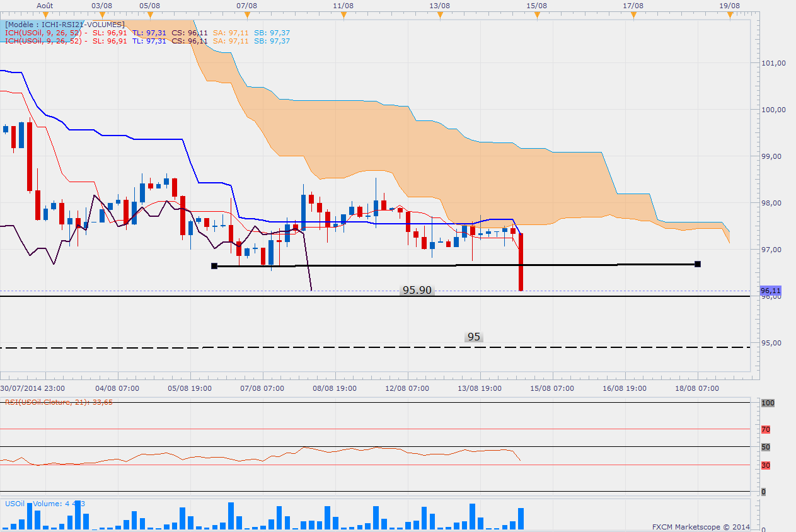The width and height of the screenshot is (796, 532).
Task: Click the large red candle at chart end
Action: (x=521, y=262)
